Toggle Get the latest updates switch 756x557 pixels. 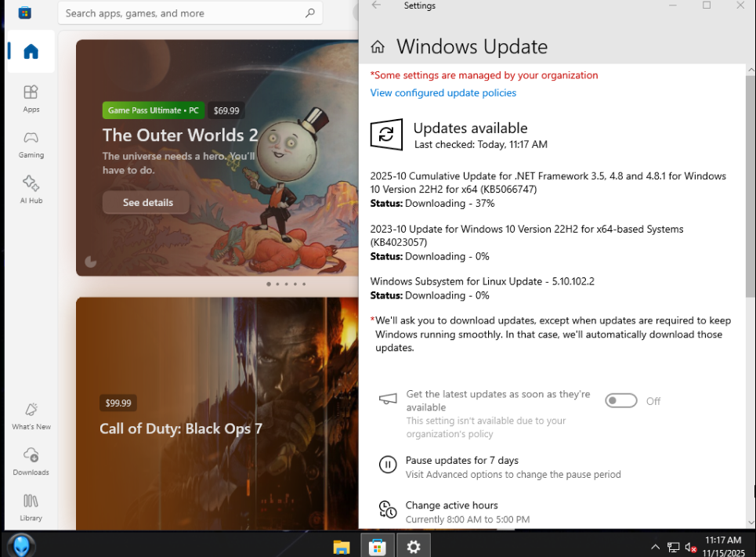(x=621, y=401)
